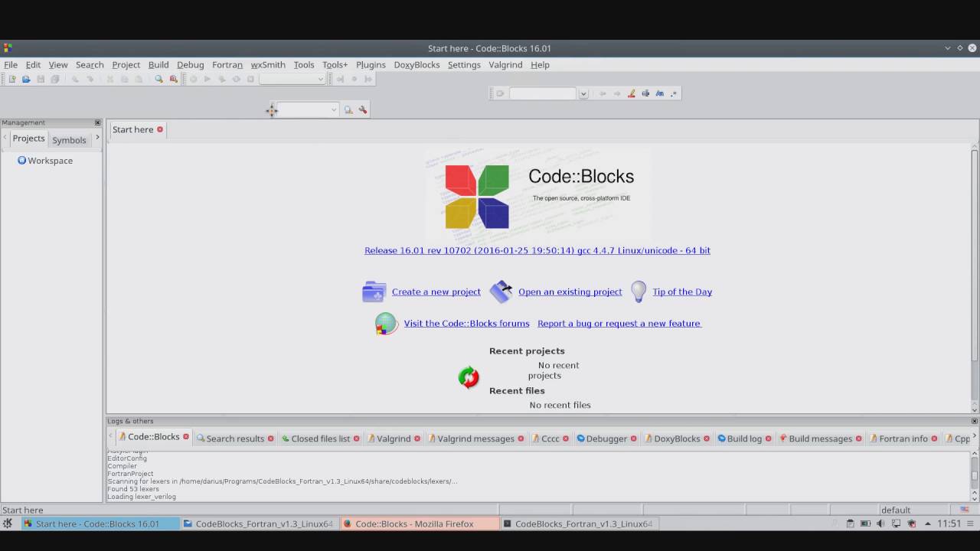Click the search-in-list icon beside the wrench
The height and width of the screenshot is (551, 980).
[348, 110]
